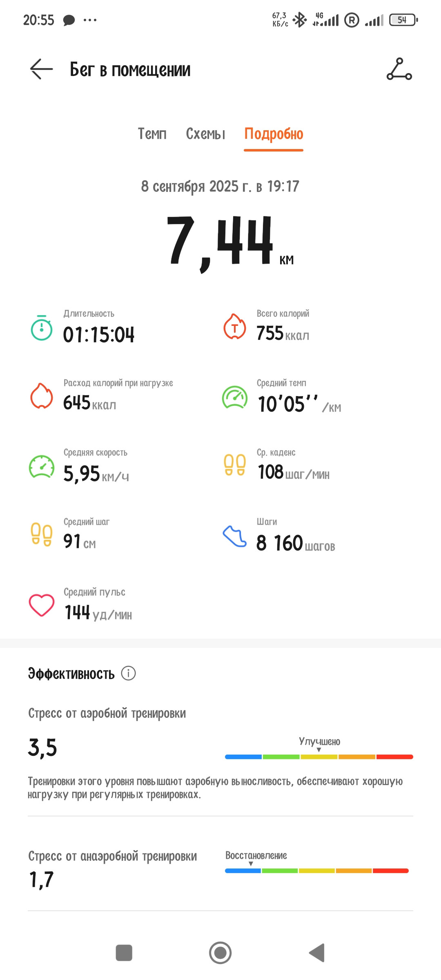The image size is (441, 980).
Task: Tap the average pace gauge icon
Action: pyautogui.click(x=235, y=397)
